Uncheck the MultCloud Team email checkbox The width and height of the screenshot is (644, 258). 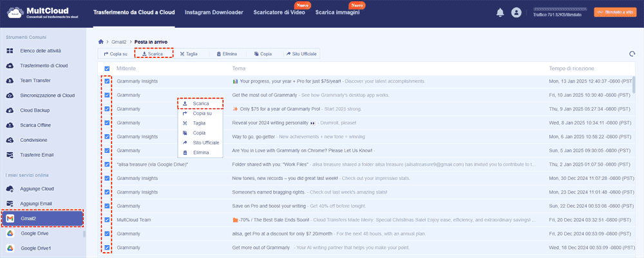coord(107,220)
